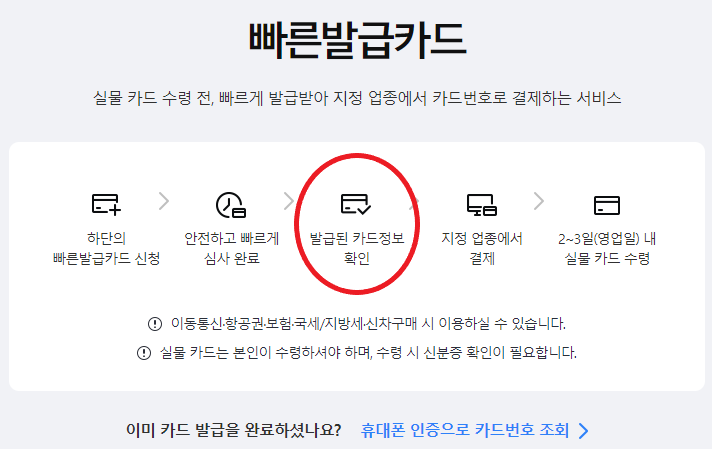Screen dimensions: 712x449
Task: Click the info icon beside 이동통신·항공권 notice
Action: [155, 324]
